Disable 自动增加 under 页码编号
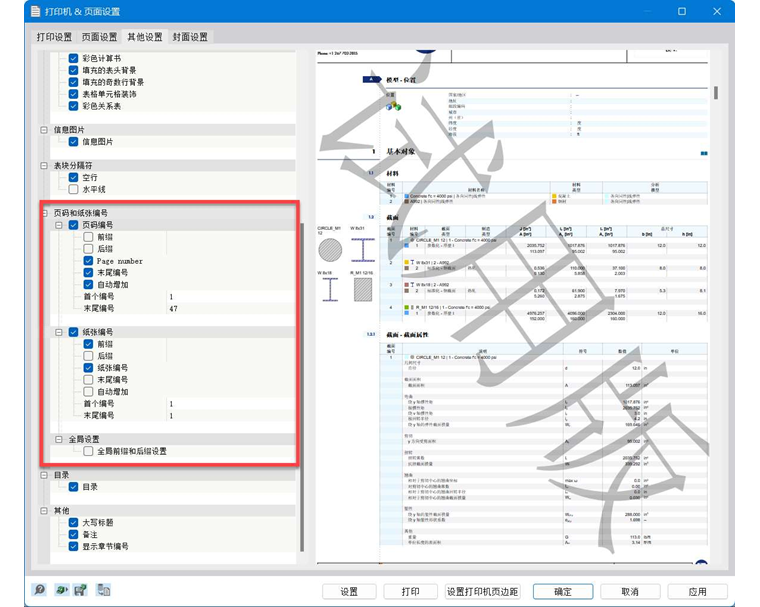The image size is (760, 607). (x=88, y=285)
